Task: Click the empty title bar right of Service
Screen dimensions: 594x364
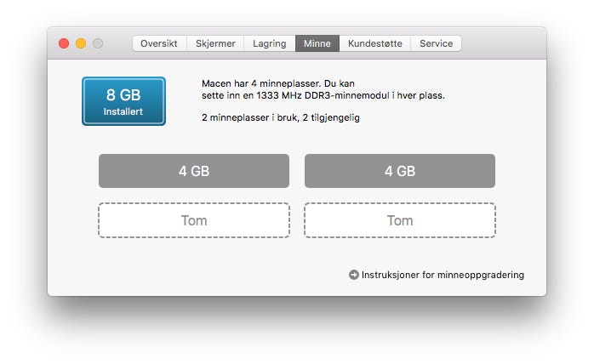Action: pyautogui.click(x=502, y=43)
